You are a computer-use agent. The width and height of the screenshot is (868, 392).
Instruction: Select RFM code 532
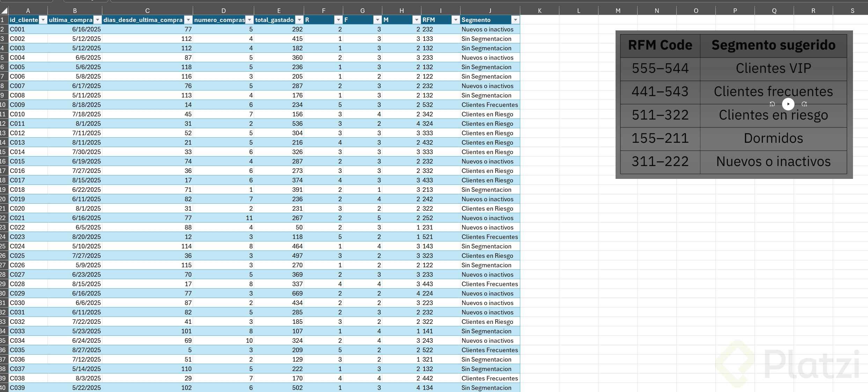(x=441, y=105)
